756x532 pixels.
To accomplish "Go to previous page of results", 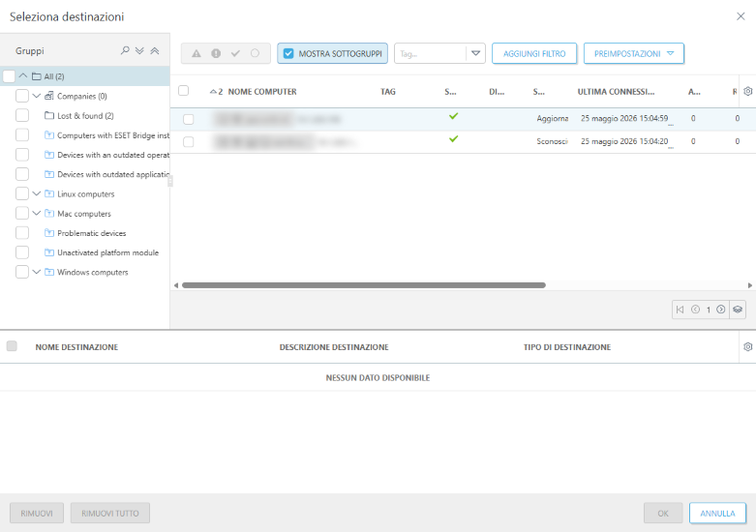I will click(x=695, y=310).
